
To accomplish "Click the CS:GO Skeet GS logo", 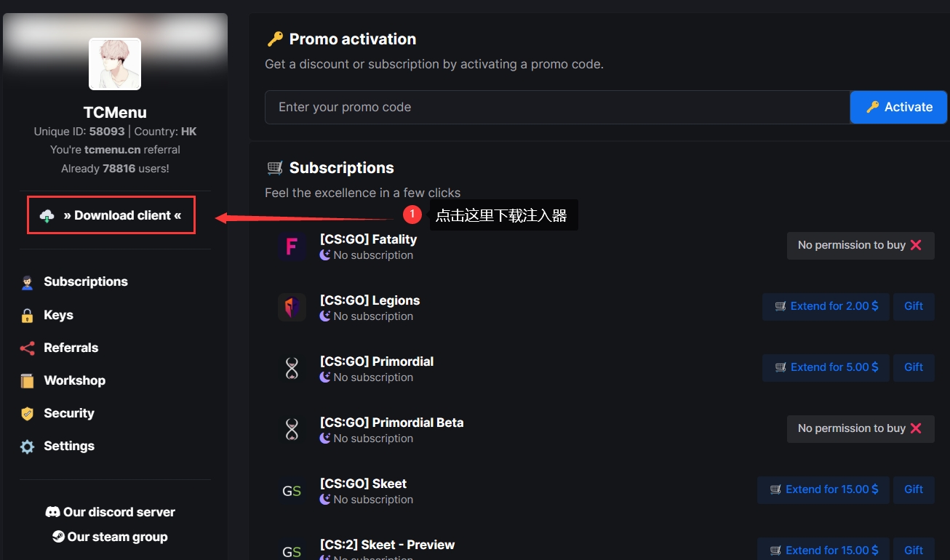I will point(292,491).
